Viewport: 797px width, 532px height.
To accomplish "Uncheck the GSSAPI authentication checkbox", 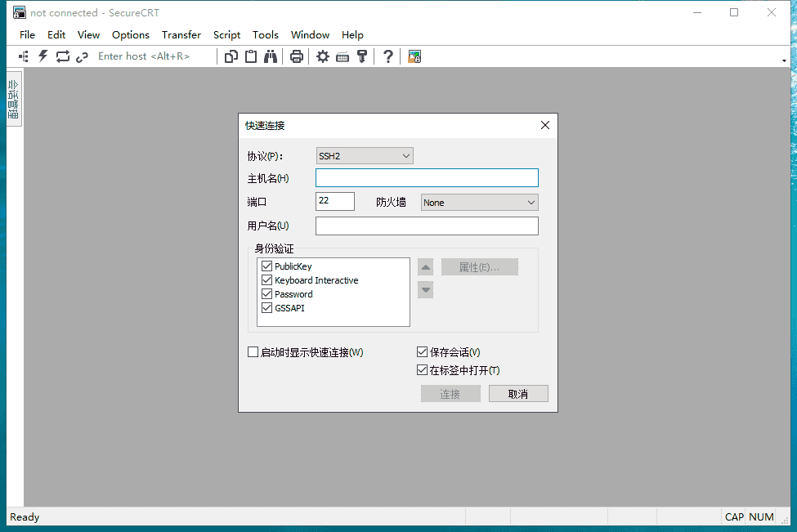I will click(x=266, y=308).
